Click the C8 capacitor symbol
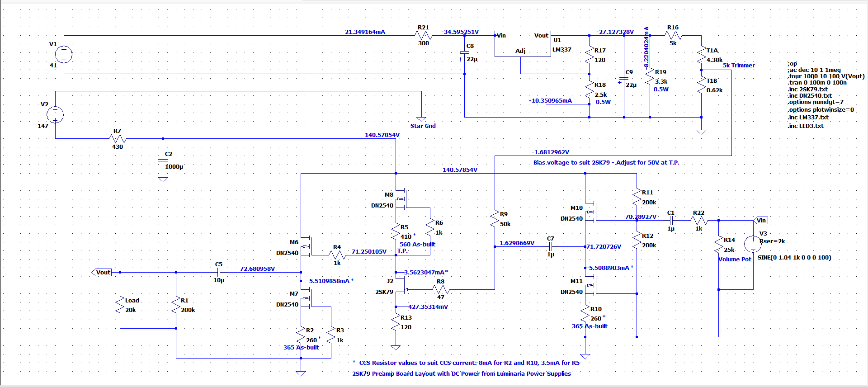The image size is (868, 387). point(465,52)
